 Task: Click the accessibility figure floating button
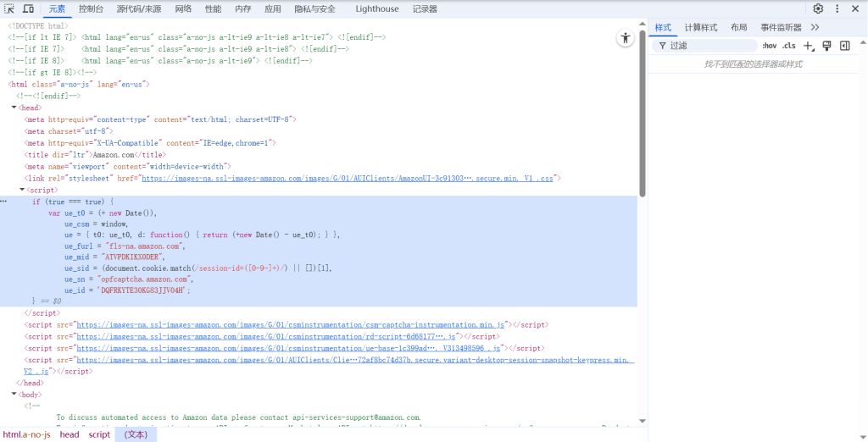click(x=625, y=38)
